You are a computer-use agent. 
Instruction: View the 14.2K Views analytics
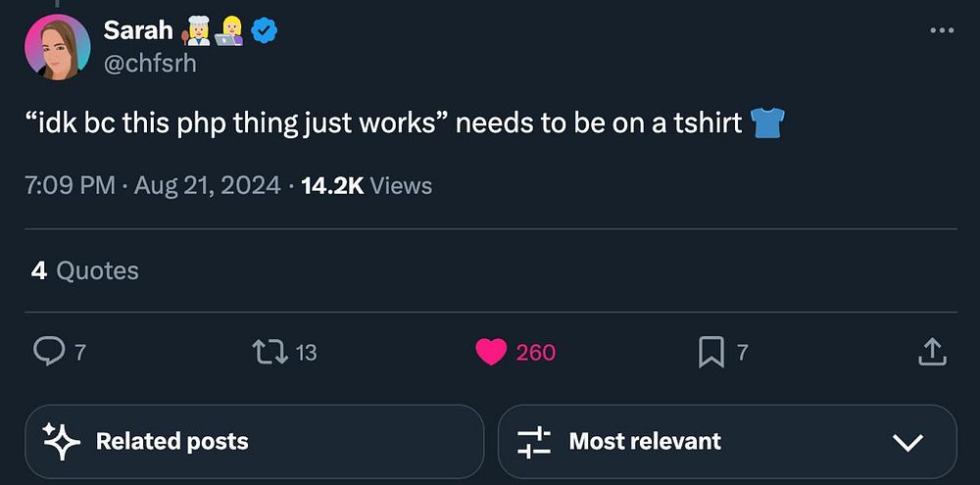367,185
